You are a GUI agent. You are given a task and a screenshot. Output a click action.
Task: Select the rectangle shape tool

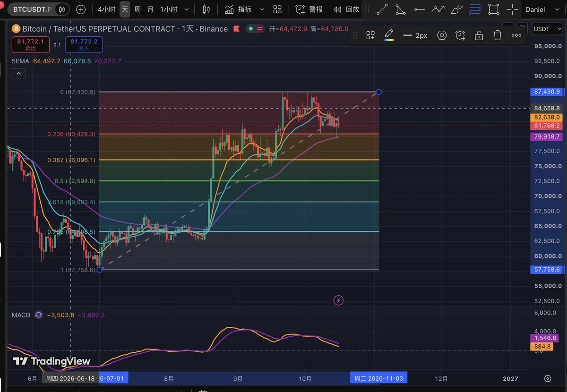494,9
